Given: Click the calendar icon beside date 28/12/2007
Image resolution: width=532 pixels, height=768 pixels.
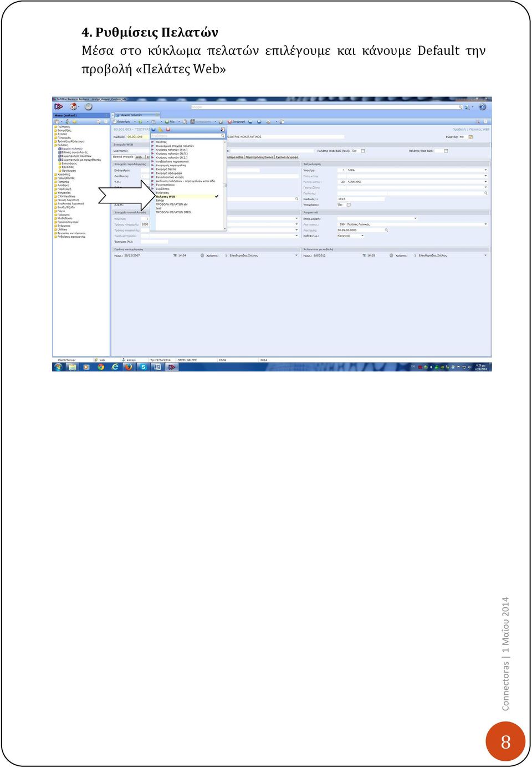Looking at the screenshot, I should (x=175, y=255).
